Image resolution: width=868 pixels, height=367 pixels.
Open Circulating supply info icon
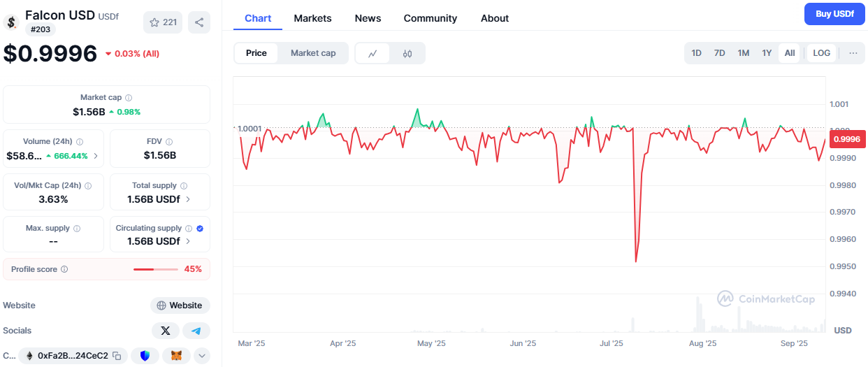pyautogui.click(x=189, y=229)
